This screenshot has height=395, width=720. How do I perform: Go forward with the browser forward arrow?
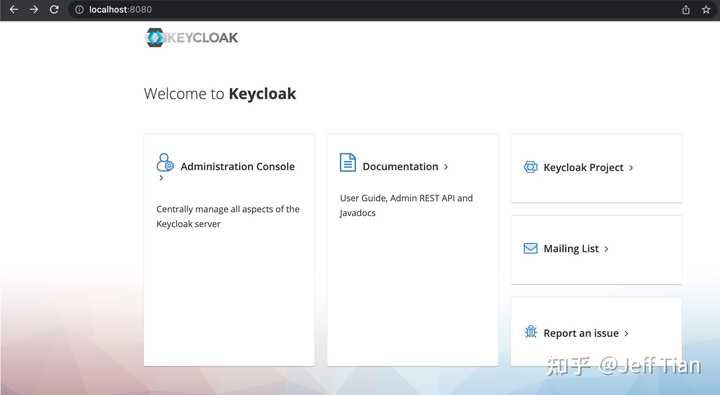point(34,9)
